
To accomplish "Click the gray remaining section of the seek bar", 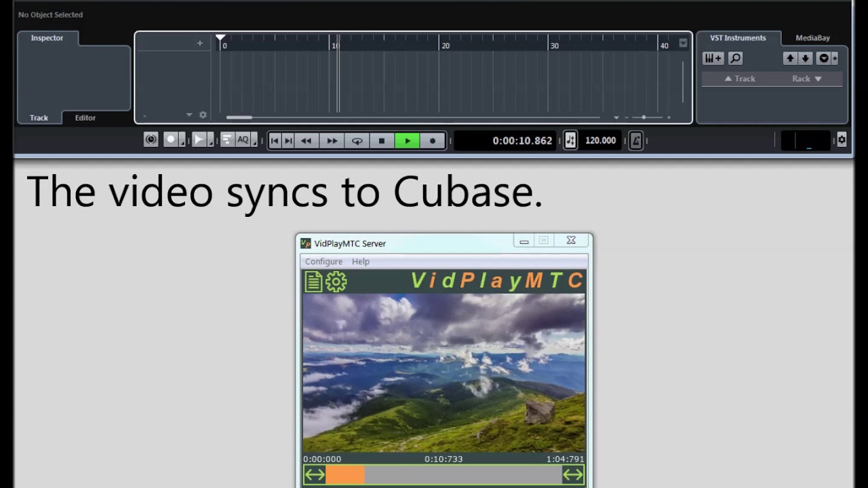I will click(x=463, y=475).
